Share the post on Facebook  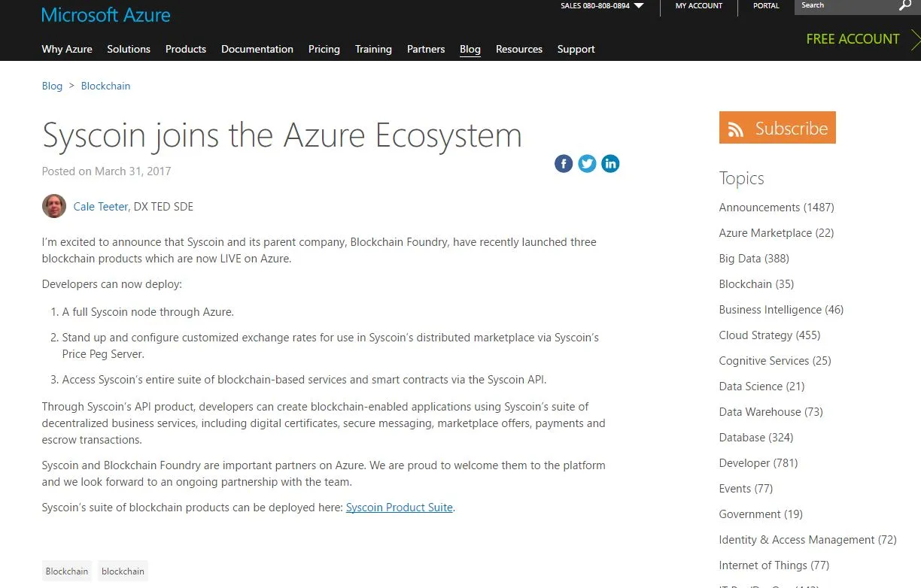click(x=564, y=163)
